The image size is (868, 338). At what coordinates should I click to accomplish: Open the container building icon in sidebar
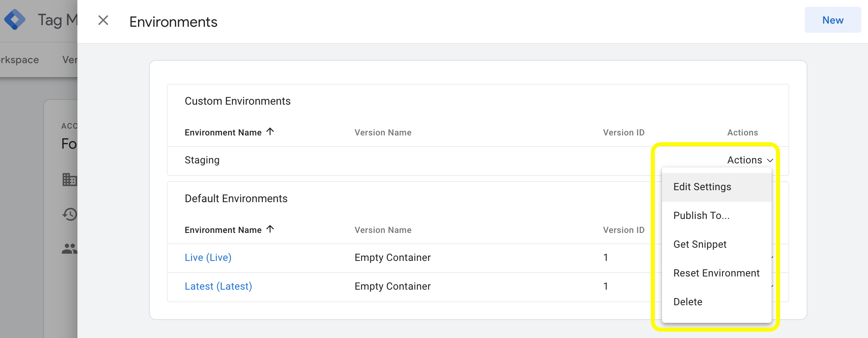(x=70, y=179)
